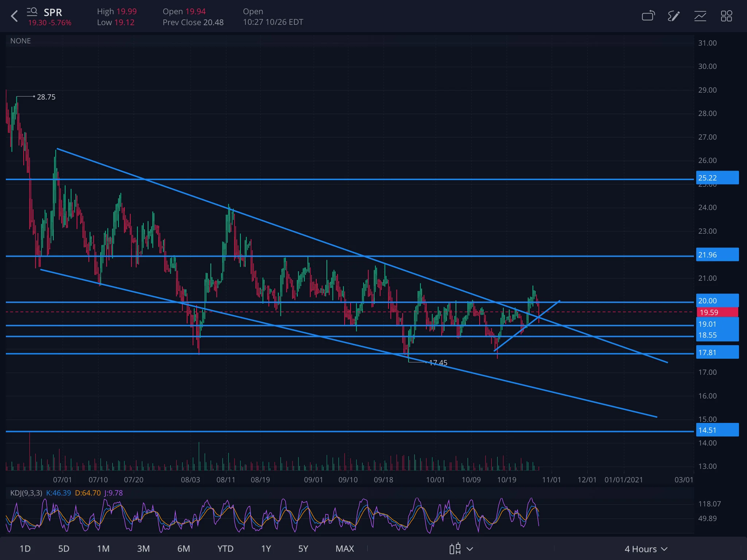Tap the High 19.99 value

pos(117,12)
